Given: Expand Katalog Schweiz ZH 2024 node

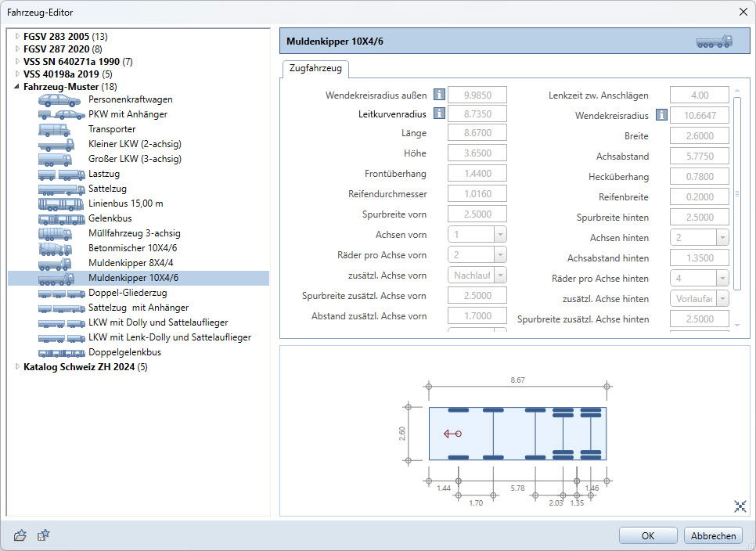Looking at the screenshot, I should pos(17,367).
